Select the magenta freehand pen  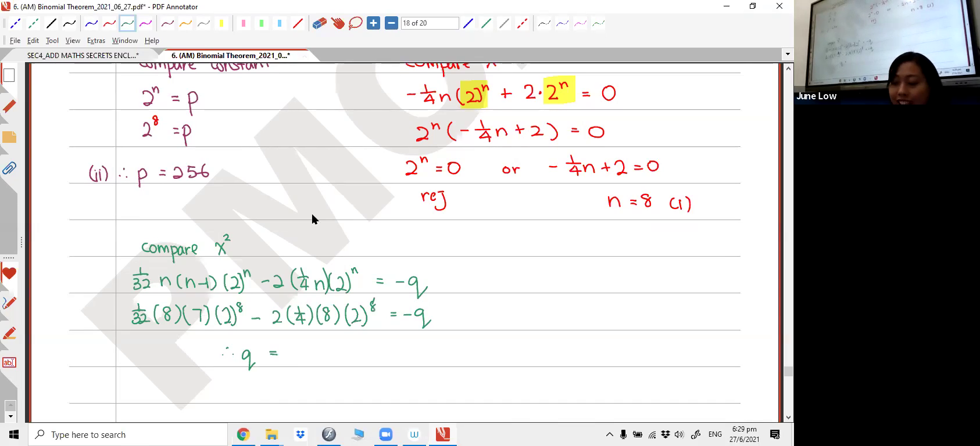[145, 23]
